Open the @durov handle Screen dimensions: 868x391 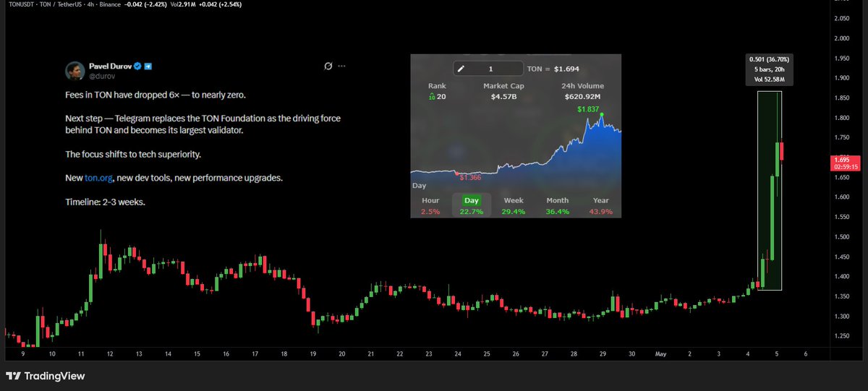pos(101,75)
